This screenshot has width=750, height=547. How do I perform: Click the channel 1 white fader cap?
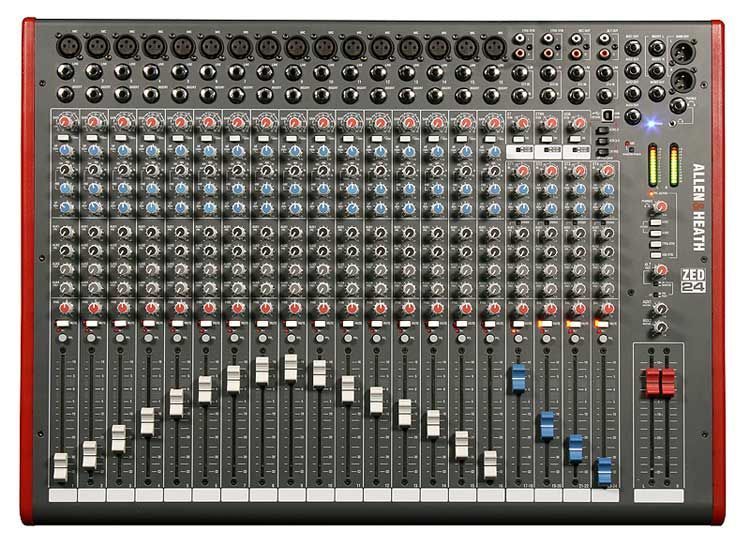(x=61, y=466)
